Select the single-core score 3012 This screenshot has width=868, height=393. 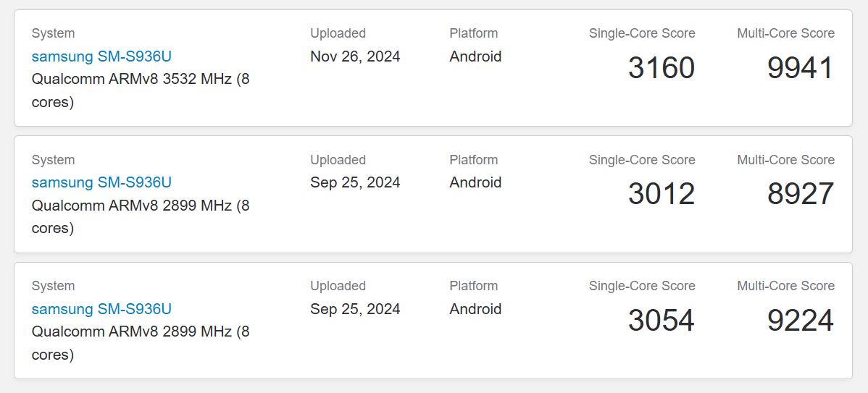(661, 194)
